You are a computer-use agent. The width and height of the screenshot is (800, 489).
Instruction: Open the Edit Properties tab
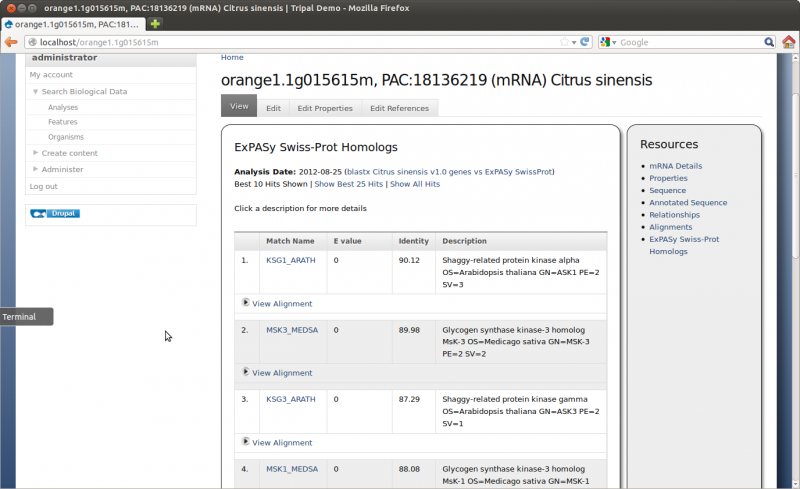(325, 108)
